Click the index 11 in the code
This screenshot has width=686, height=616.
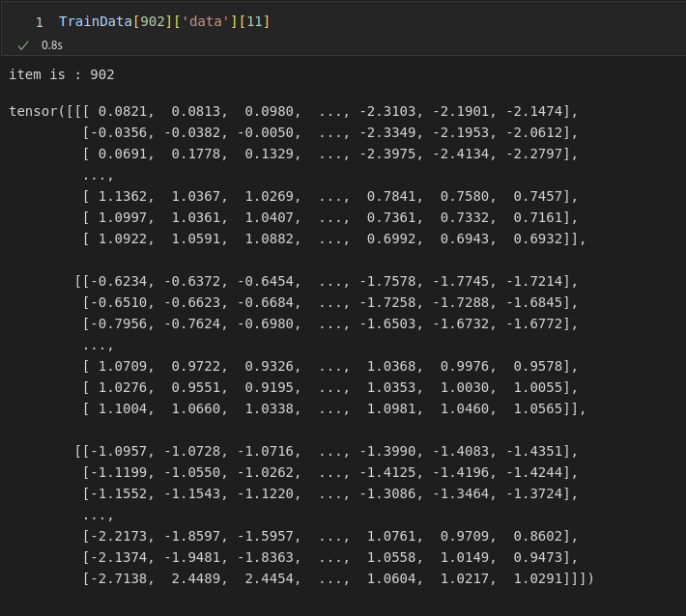coord(253,21)
